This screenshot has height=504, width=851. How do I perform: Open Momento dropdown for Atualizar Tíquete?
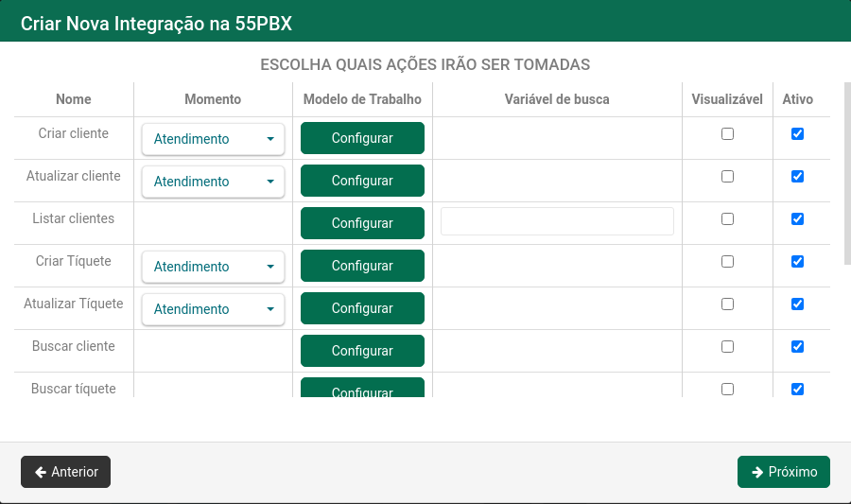click(213, 308)
